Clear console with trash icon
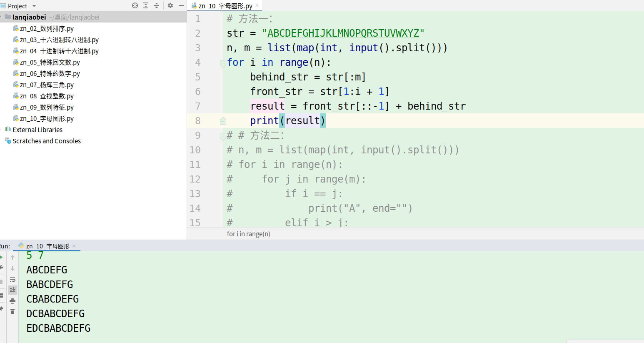Viewport: 644px width, 343px height. click(12, 312)
